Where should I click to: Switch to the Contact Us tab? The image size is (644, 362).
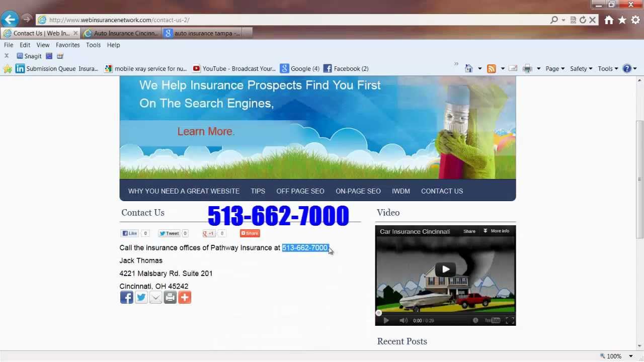point(40,33)
